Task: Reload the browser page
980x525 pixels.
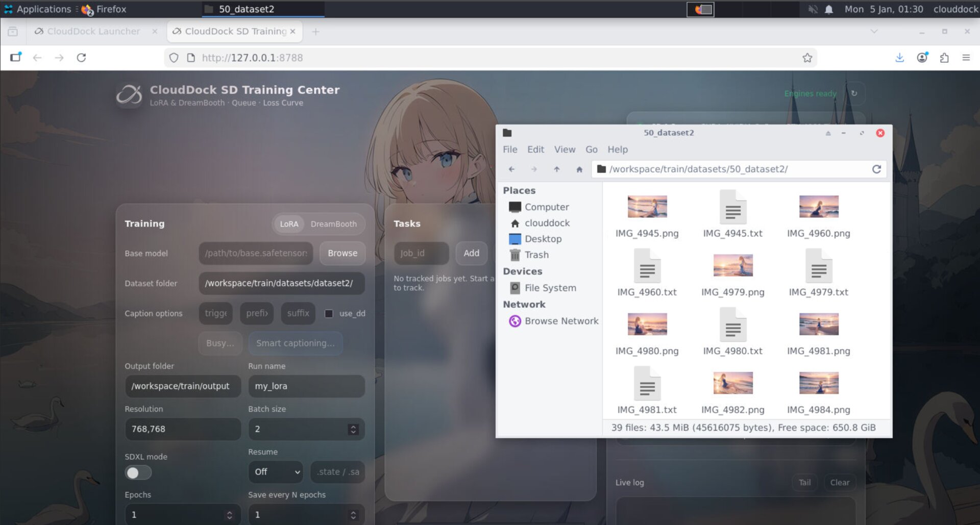Action: coord(81,58)
